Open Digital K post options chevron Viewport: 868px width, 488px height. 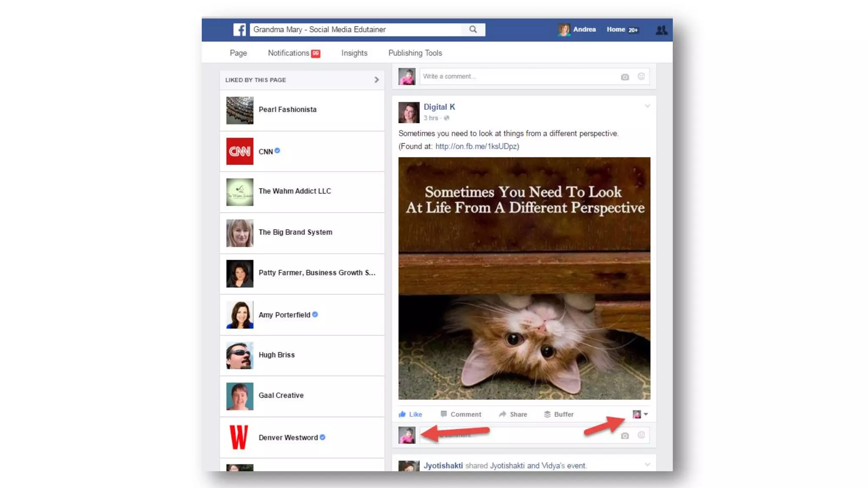647,106
